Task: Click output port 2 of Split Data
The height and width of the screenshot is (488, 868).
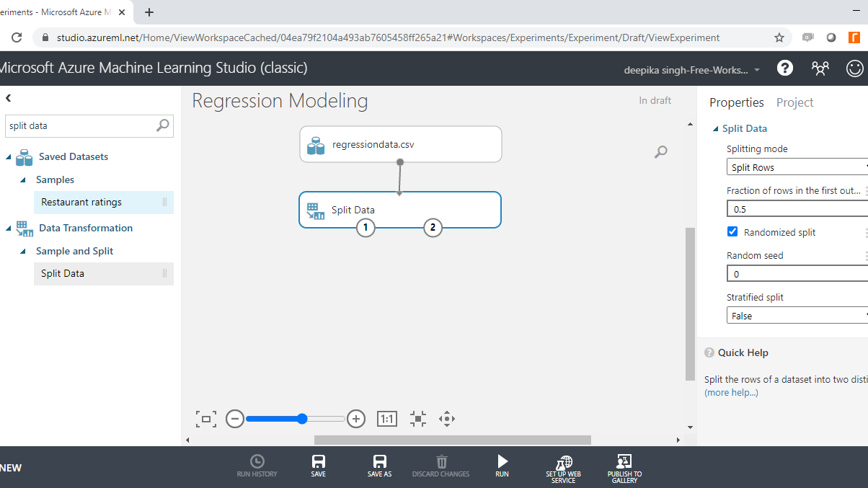Action: 433,228
